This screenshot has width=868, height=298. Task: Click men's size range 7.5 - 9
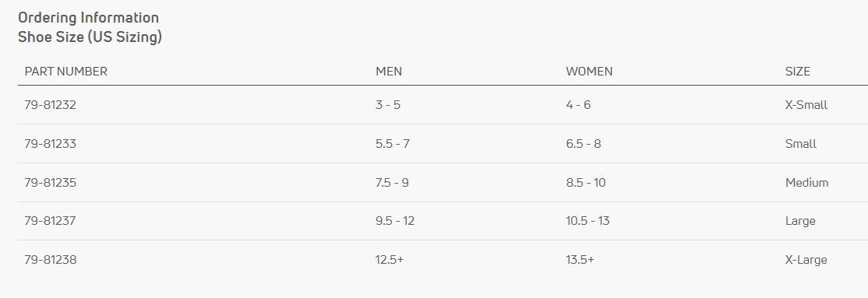tap(392, 182)
